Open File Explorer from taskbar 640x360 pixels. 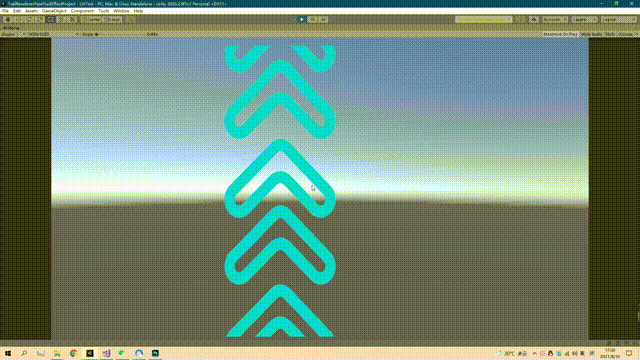(57, 353)
